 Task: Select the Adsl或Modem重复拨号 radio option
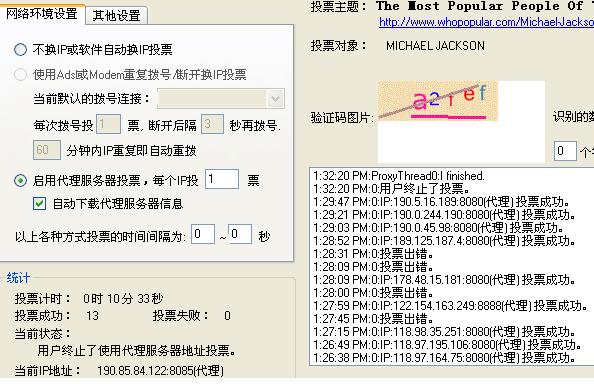[x=20, y=74]
